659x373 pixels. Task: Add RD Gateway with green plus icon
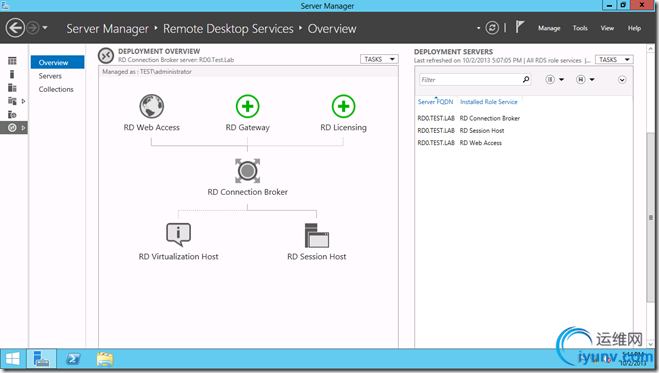248,106
